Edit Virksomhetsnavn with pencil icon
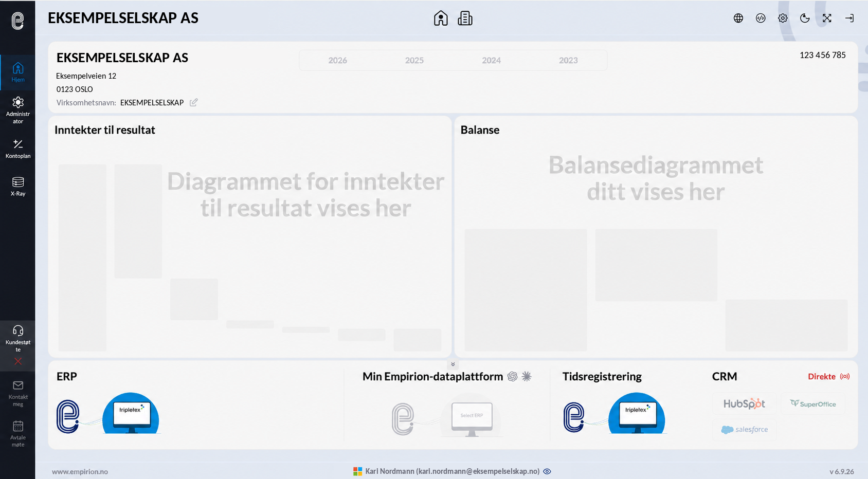The width and height of the screenshot is (868, 479). click(x=193, y=102)
